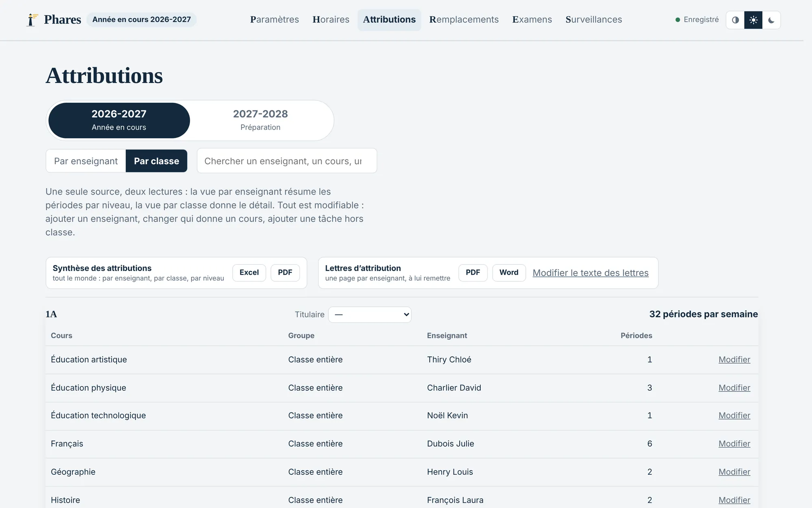Select the light theme sun icon
This screenshot has height=508, width=812.
pyautogui.click(x=753, y=20)
